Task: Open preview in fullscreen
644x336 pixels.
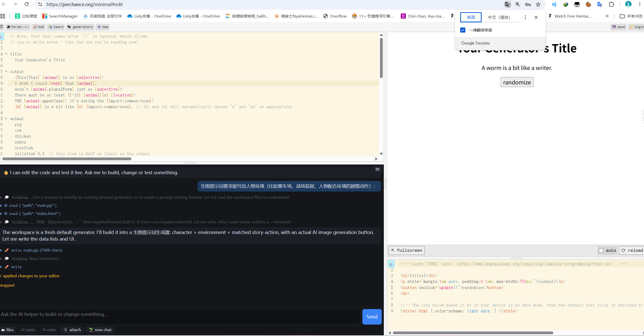Action: (x=407, y=251)
